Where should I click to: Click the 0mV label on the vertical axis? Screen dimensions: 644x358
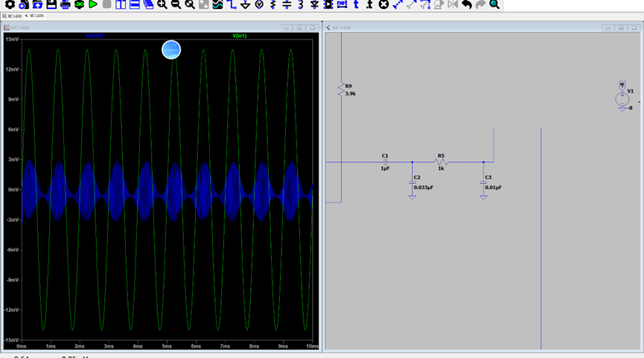pyautogui.click(x=13, y=190)
